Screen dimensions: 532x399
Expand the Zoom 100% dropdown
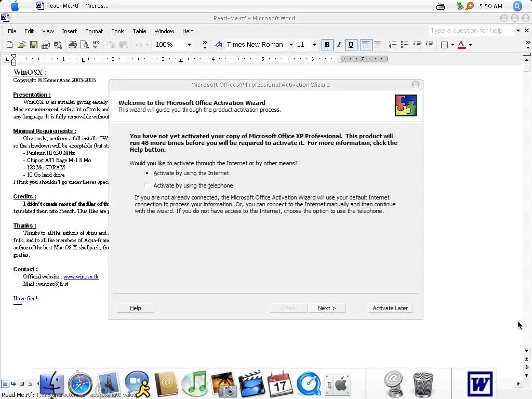pos(189,45)
